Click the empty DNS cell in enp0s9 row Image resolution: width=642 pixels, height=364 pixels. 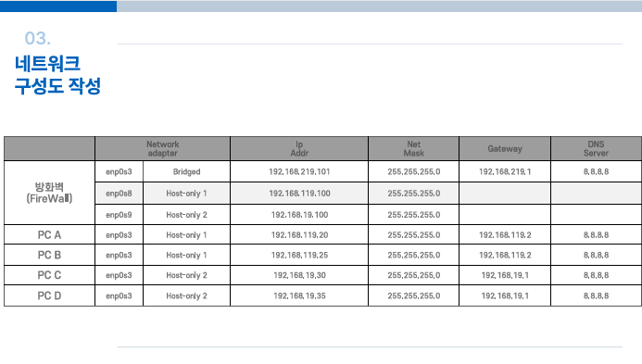tap(596, 215)
